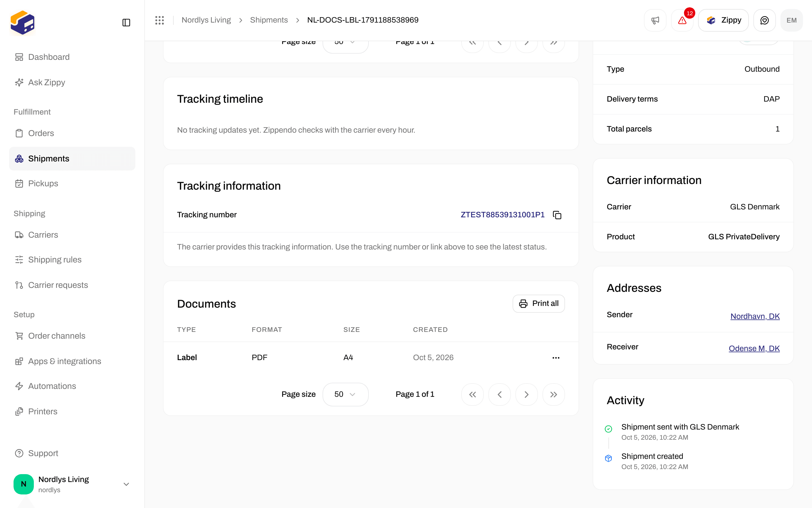Click the CREATED column header
The height and width of the screenshot is (508, 812).
430,330
